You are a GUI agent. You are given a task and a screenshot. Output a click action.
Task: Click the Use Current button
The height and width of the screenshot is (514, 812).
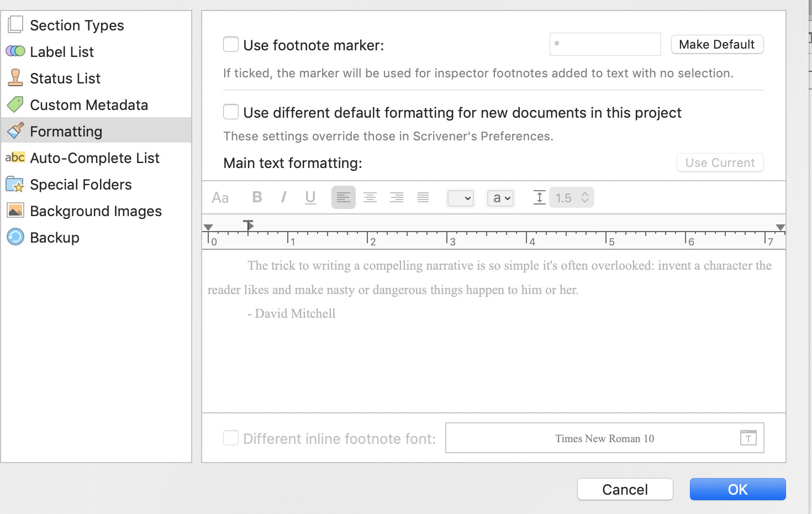[x=720, y=162]
